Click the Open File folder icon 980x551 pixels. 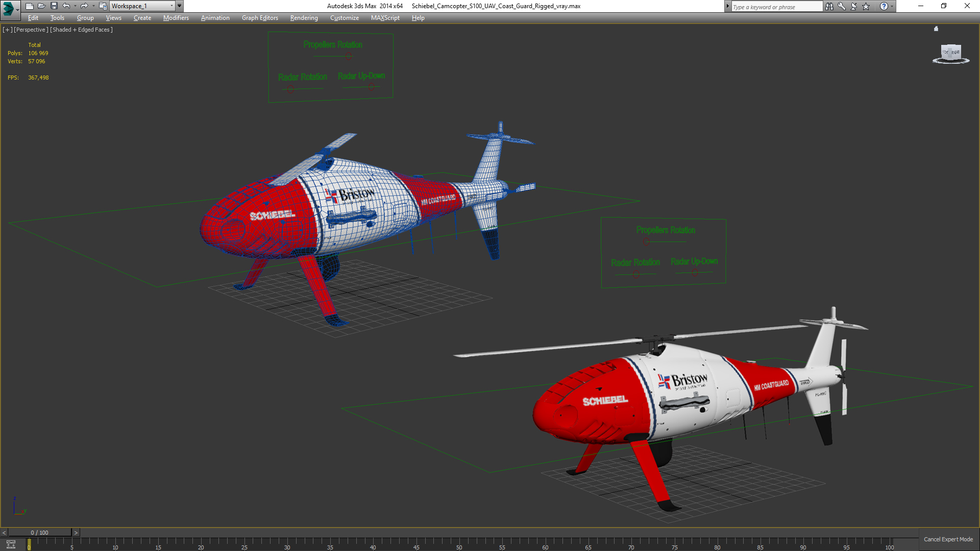pos(41,6)
